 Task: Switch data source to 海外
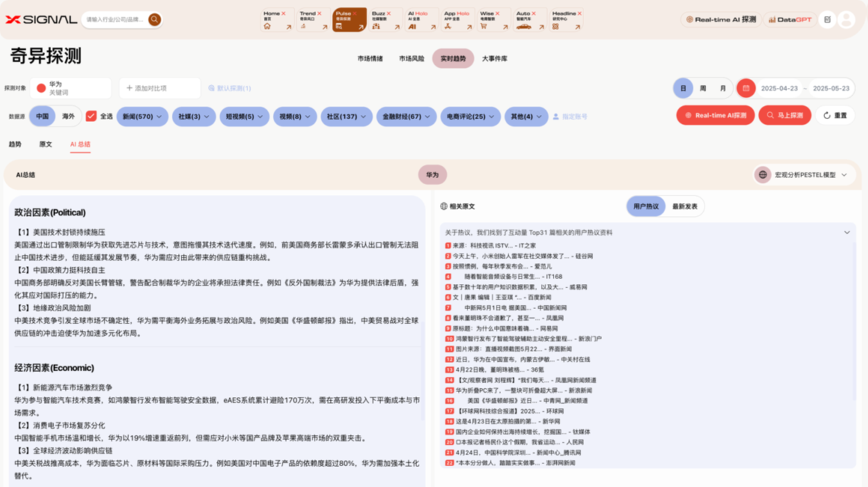click(x=68, y=116)
